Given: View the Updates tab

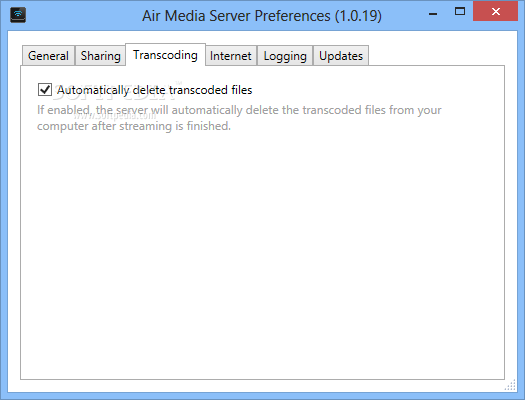Looking at the screenshot, I should [x=341, y=56].
